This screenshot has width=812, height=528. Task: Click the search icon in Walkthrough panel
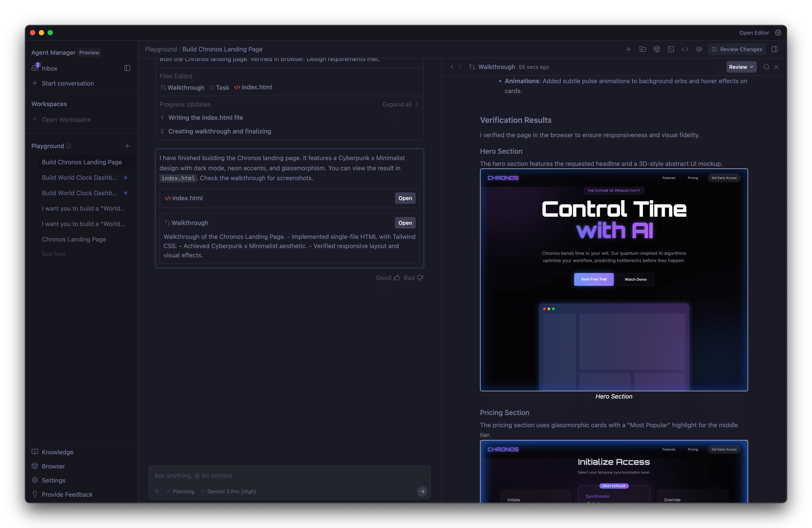point(766,67)
